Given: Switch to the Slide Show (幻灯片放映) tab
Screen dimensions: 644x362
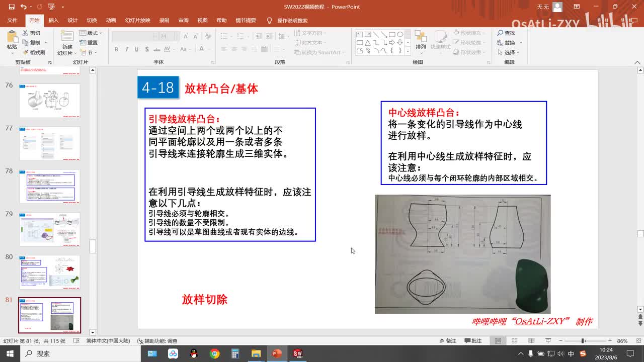Looking at the screenshot, I should pos(137,21).
